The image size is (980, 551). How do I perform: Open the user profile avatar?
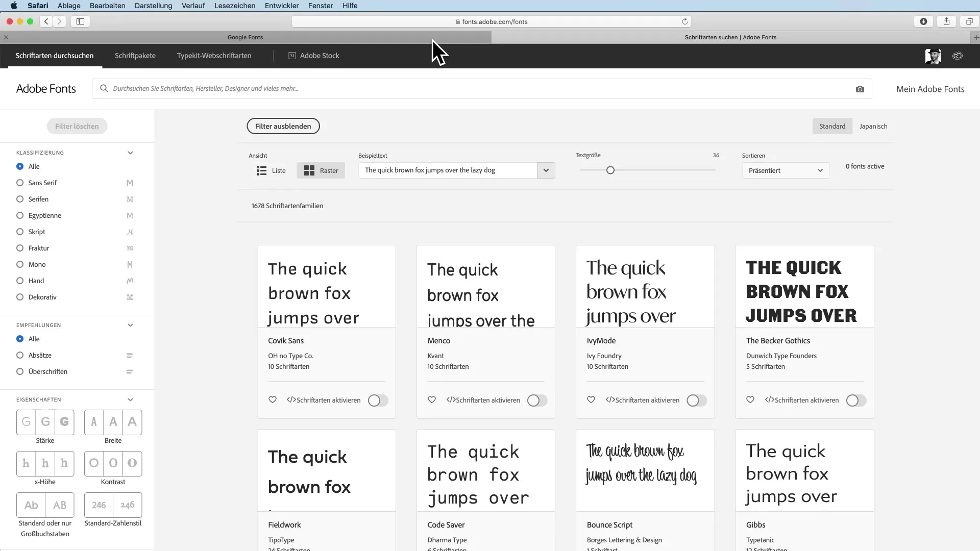(933, 56)
